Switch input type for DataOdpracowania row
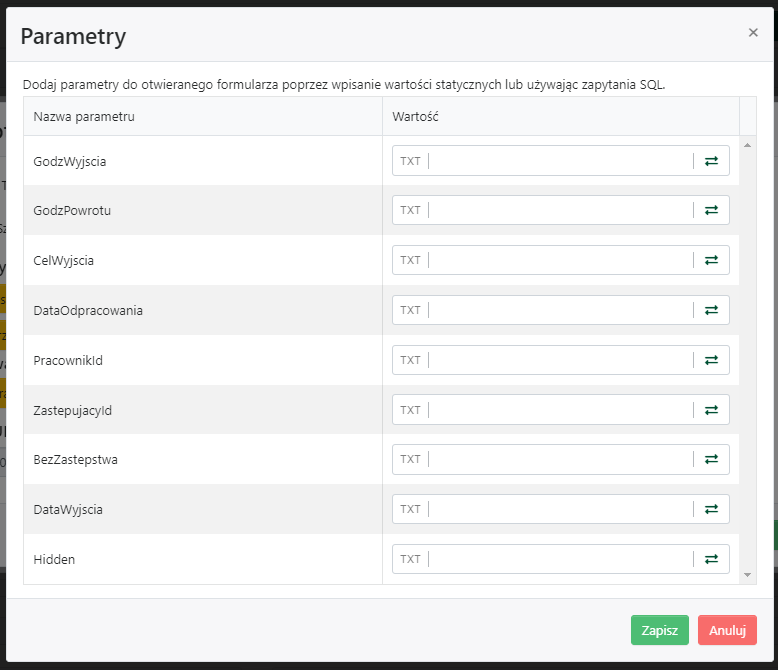The image size is (778, 670). [711, 310]
